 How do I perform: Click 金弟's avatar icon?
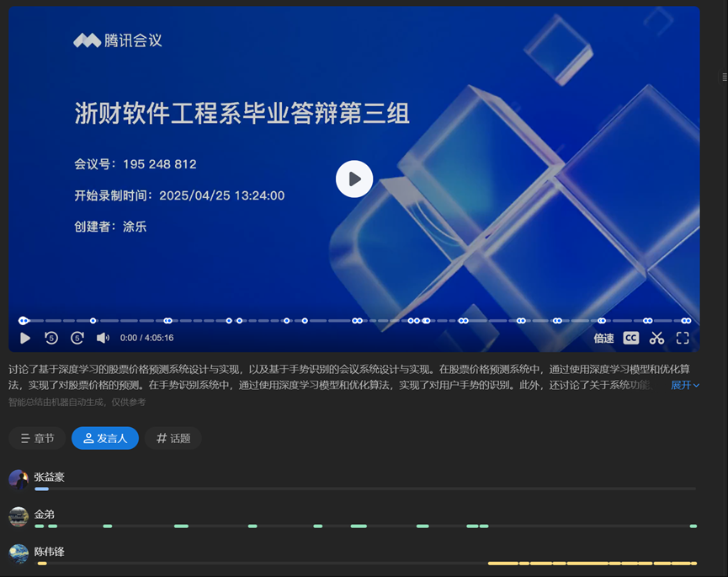point(19,516)
